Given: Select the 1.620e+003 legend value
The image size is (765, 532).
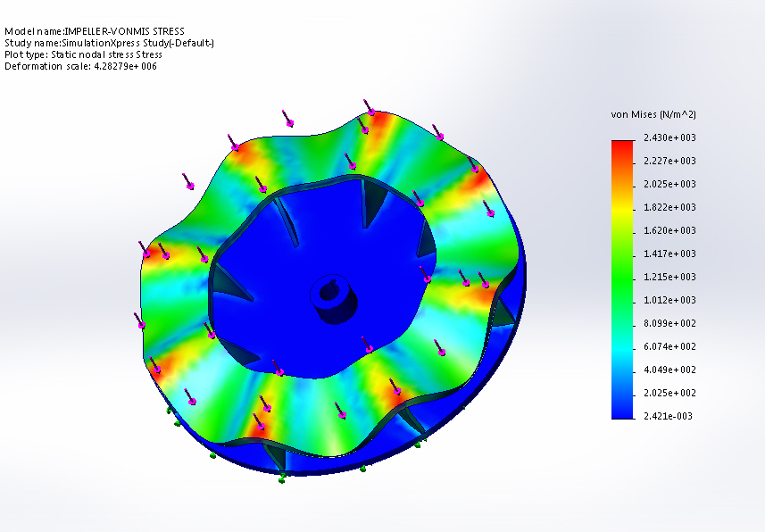Looking at the screenshot, I should (x=669, y=230).
